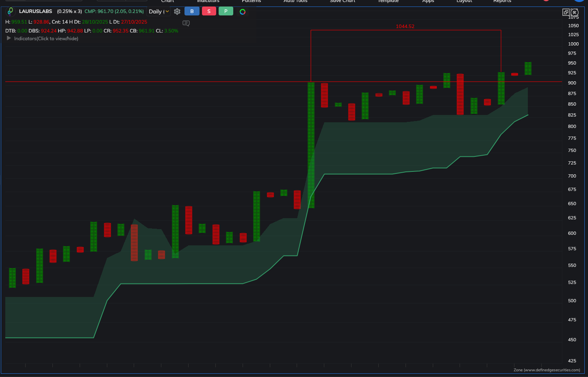The height and width of the screenshot is (377, 588).
Task: Close the chart panel with X icon
Action: coord(575,12)
